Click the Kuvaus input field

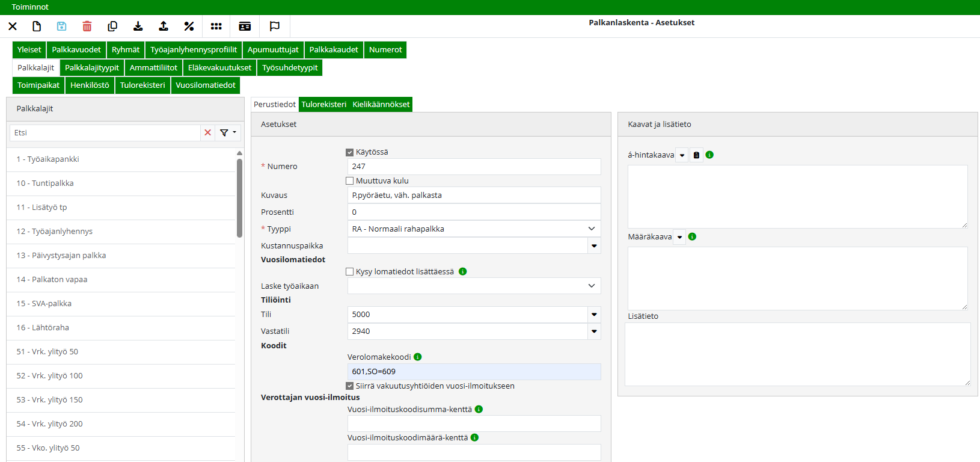click(474, 195)
